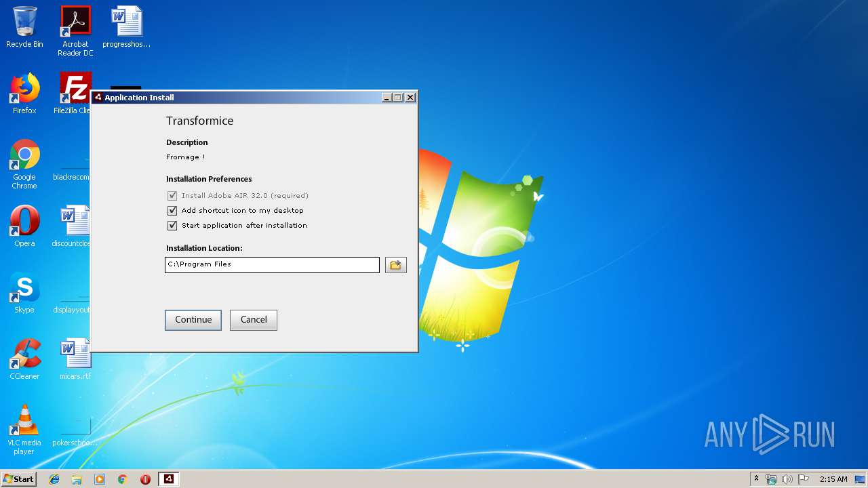Cancel the application install
This screenshot has height=488, width=868.
coord(254,320)
